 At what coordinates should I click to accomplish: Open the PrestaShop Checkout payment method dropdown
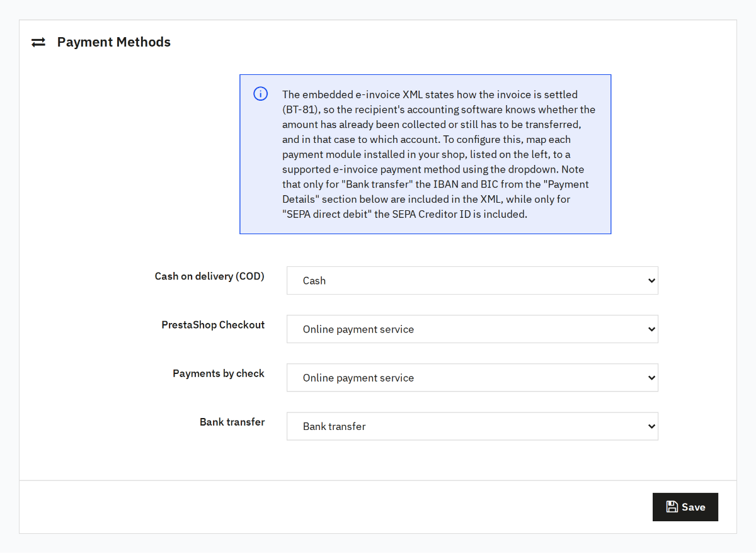pos(472,329)
